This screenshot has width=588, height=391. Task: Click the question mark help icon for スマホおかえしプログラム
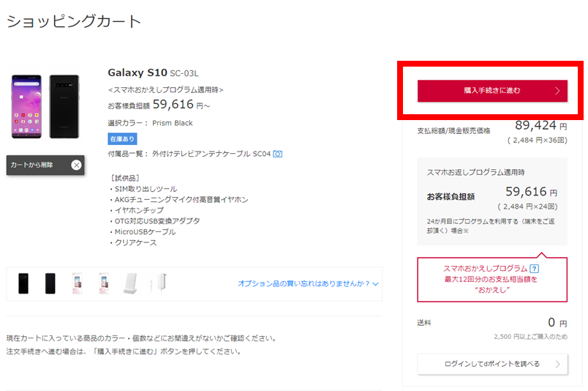tap(535, 269)
